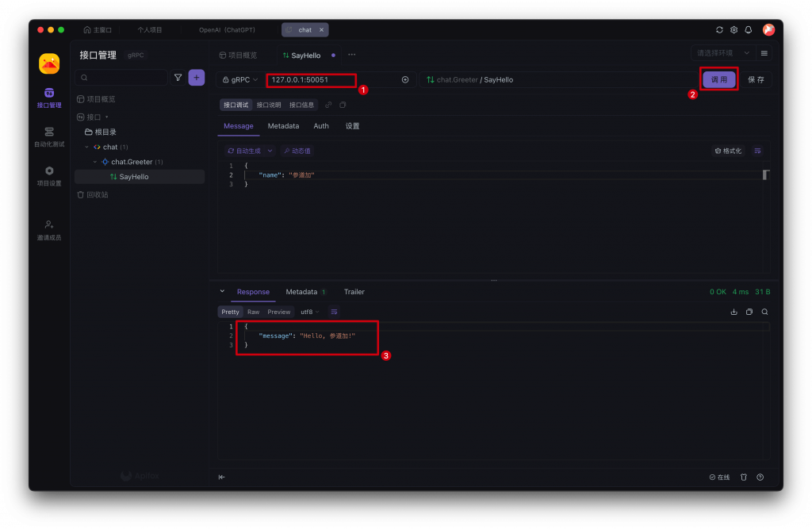Open the settings gear in title bar
Image resolution: width=812 pixels, height=529 pixels.
pyautogui.click(x=733, y=30)
